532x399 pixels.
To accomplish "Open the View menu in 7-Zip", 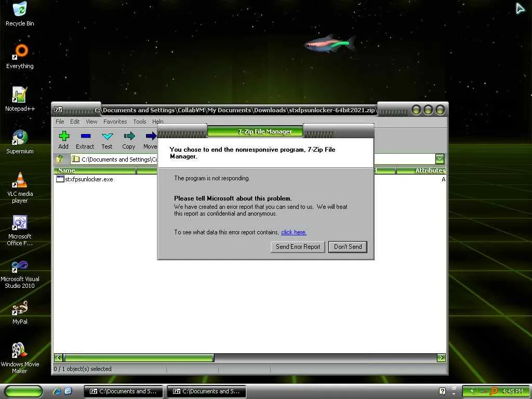I will click(91, 122).
